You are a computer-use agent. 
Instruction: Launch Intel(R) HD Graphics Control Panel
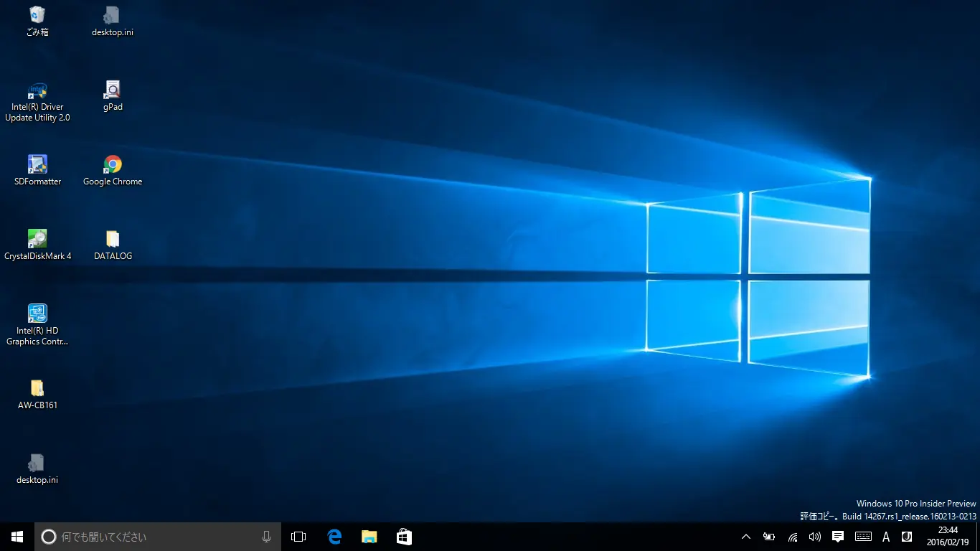(37, 312)
